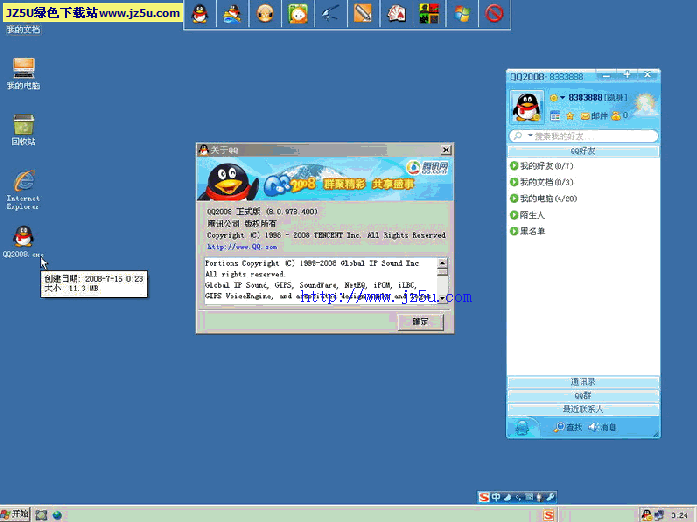Open the search field dropdown arrow
Viewport: 697px width, 522px height.
530,135
